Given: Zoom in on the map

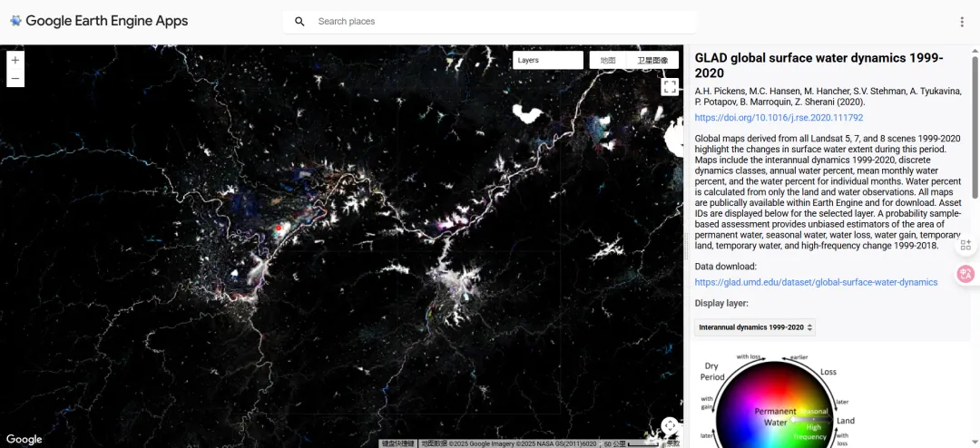Looking at the screenshot, I should pyautogui.click(x=15, y=61).
